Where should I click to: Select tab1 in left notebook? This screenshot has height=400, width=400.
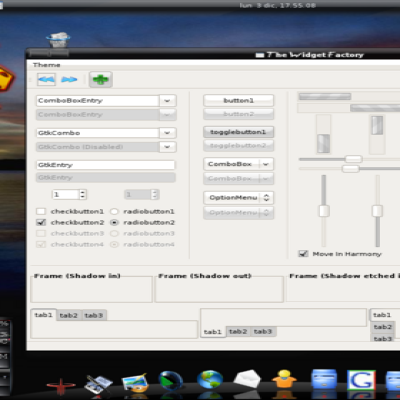44,315
